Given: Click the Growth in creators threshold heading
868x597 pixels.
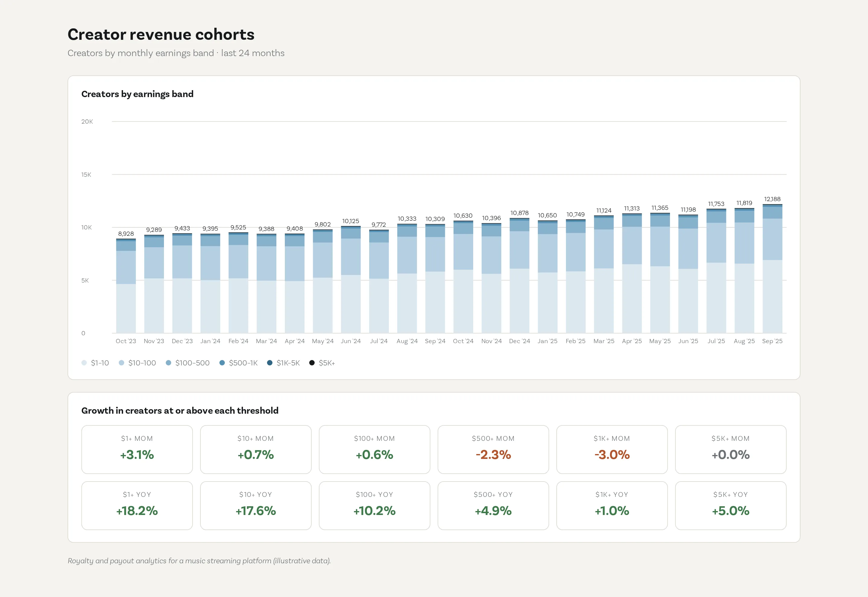Looking at the screenshot, I should (x=180, y=410).
